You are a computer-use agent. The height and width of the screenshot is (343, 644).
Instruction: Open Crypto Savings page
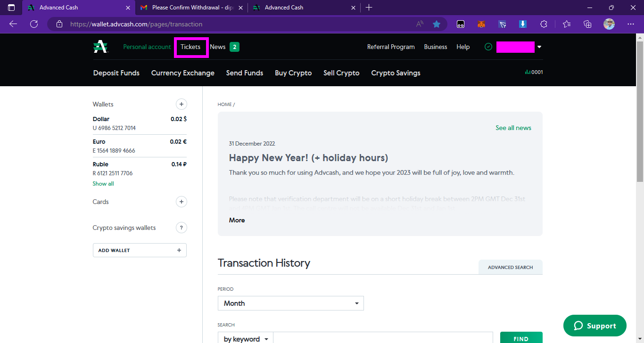[x=396, y=73]
